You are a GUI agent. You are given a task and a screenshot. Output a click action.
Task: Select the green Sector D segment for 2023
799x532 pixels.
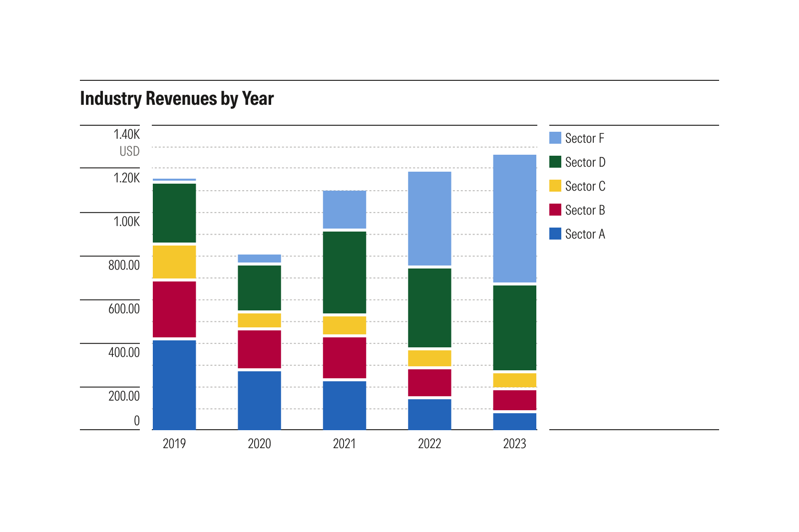514,327
